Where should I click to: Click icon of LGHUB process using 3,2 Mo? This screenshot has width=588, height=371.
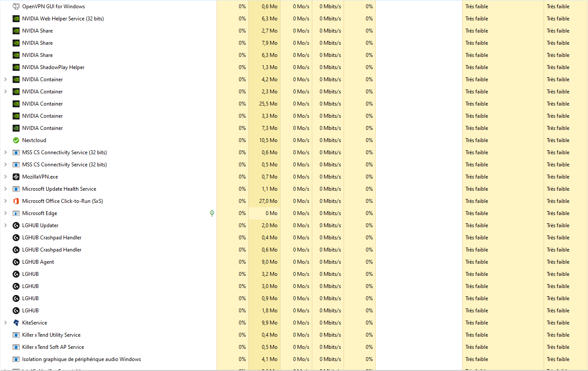16,274
